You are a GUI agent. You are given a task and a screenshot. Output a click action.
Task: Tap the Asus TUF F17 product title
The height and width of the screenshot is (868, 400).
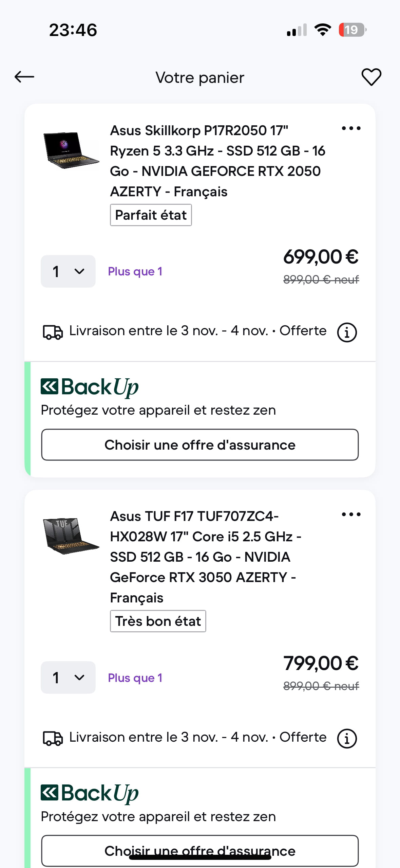(205, 557)
